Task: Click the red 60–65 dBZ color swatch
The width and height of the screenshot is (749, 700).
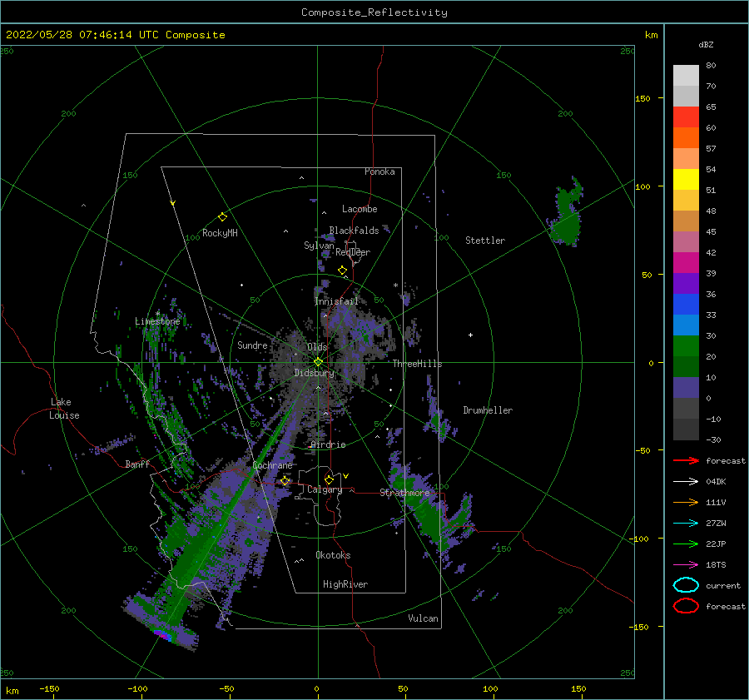Action: pyautogui.click(x=686, y=117)
